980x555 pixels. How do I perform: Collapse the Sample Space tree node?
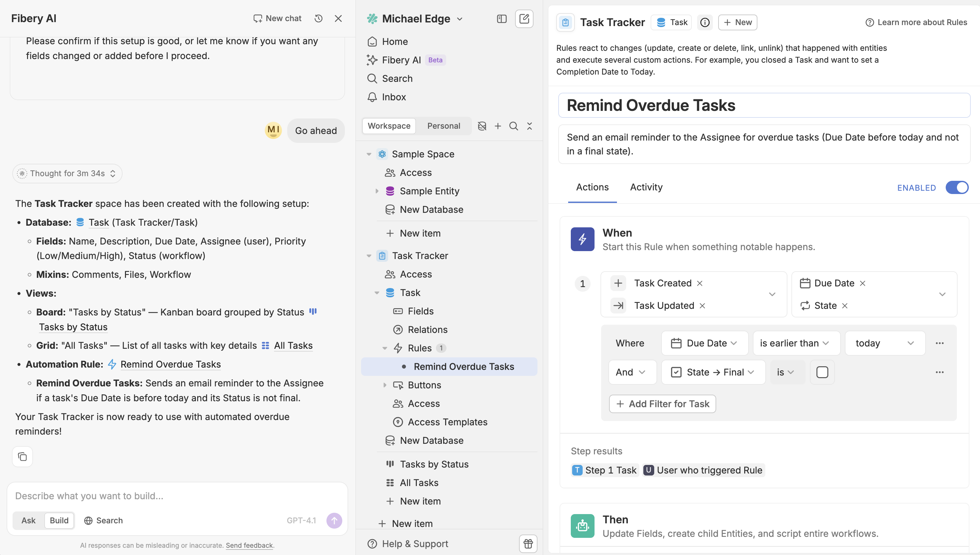(369, 154)
